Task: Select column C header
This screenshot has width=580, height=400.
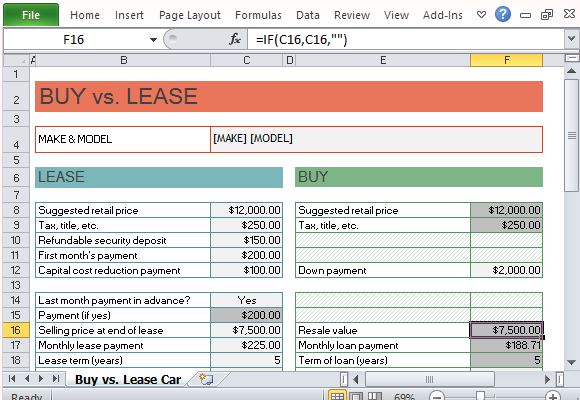Action: click(247, 60)
